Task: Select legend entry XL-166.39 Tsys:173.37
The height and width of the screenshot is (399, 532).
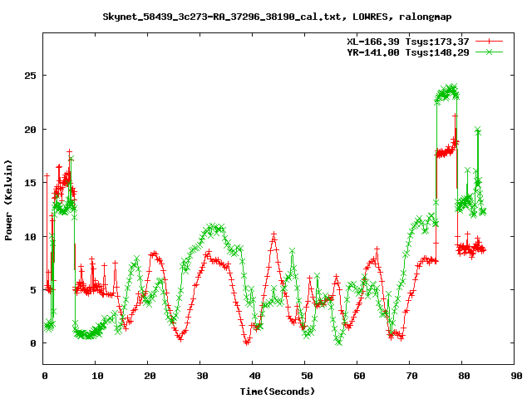Action: click(408, 42)
